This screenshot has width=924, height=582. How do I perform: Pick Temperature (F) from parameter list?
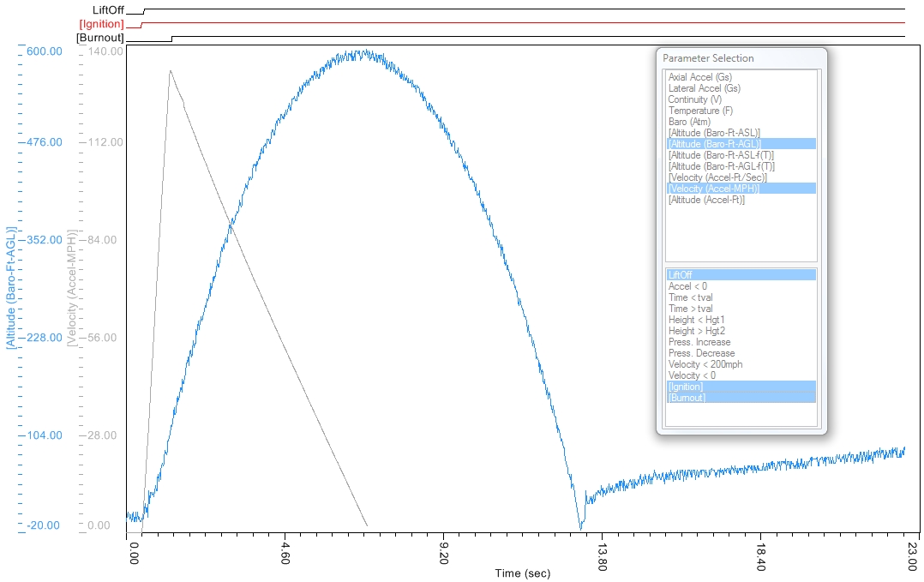[700, 111]
